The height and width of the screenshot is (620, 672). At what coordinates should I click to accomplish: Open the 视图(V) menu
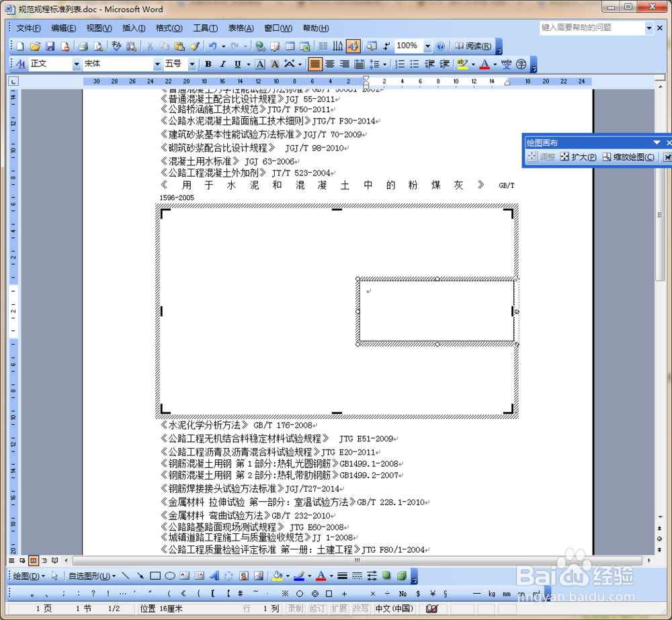click(99, 28)
